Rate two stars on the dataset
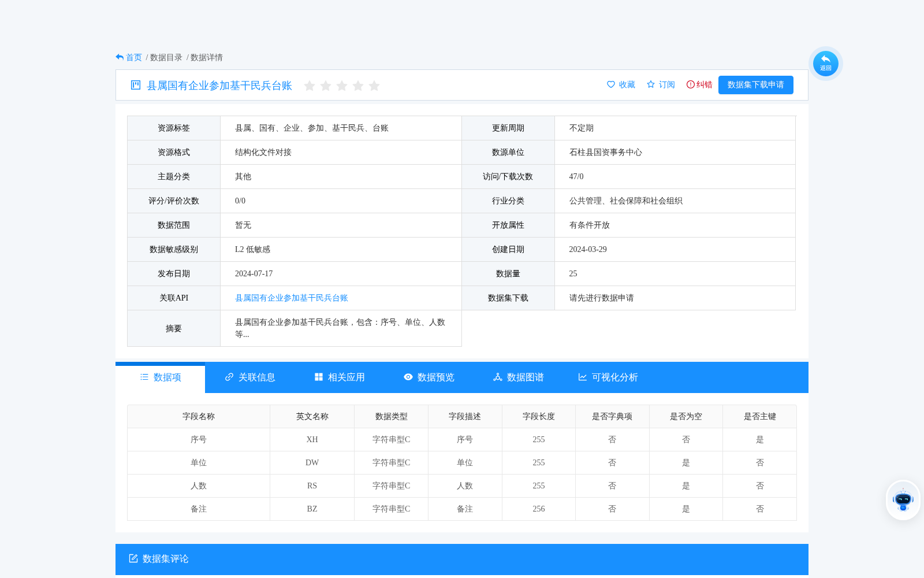This screenshot has width=924, height=578. (326, 86)
